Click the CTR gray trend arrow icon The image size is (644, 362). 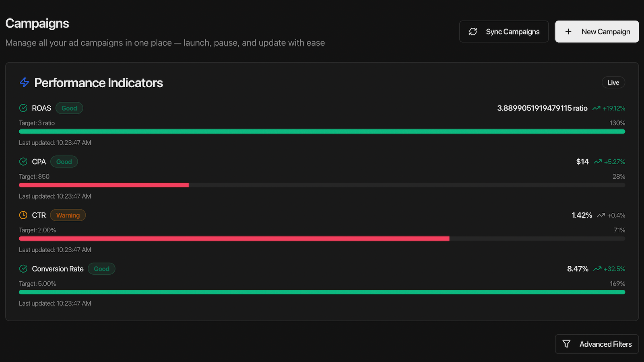coord(601,215)
